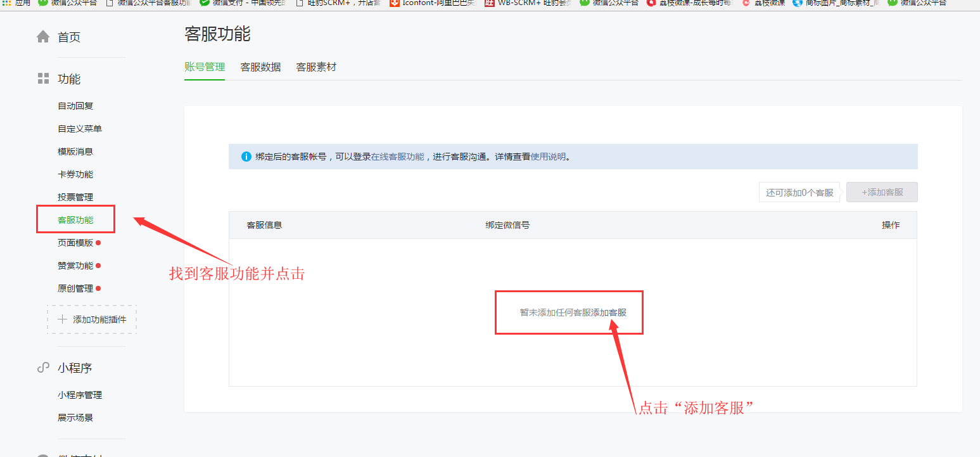Open the Iconfont-阿里巴巴 bookmark icon

[394, 3]
